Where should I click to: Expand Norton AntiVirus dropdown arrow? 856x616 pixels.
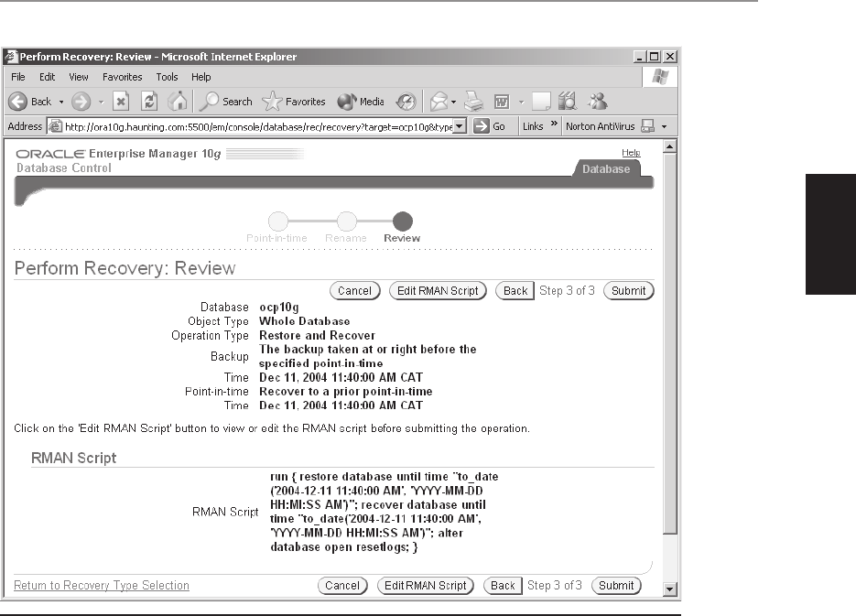665,126
